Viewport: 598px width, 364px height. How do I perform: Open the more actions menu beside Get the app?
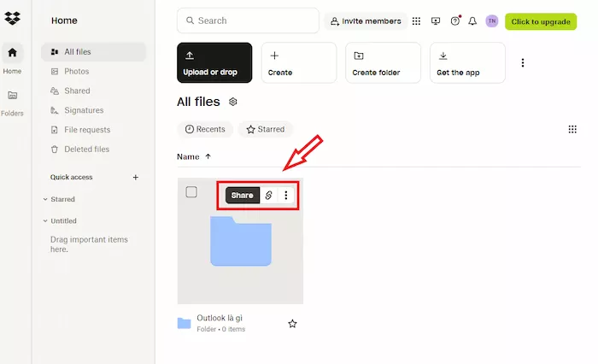click(x=523, y=62)
